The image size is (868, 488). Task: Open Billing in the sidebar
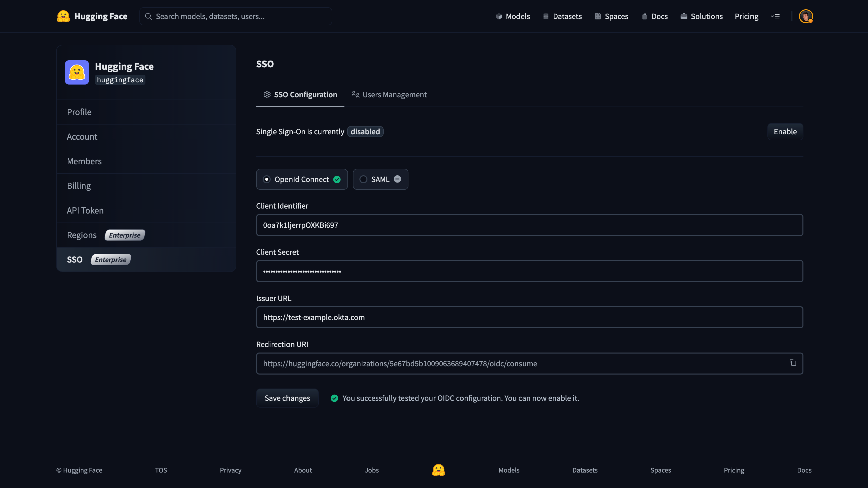(x=79, y=186)
